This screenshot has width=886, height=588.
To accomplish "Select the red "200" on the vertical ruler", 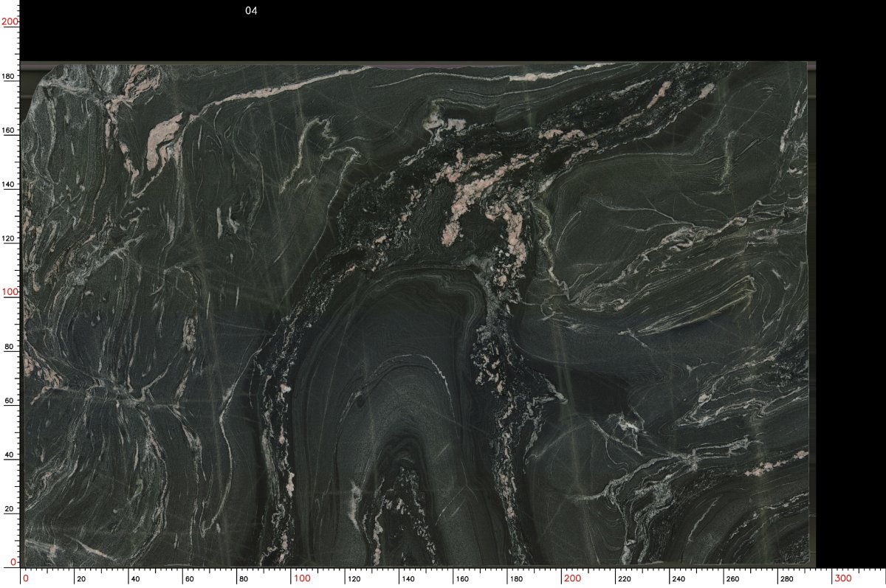I will (10, 21).
